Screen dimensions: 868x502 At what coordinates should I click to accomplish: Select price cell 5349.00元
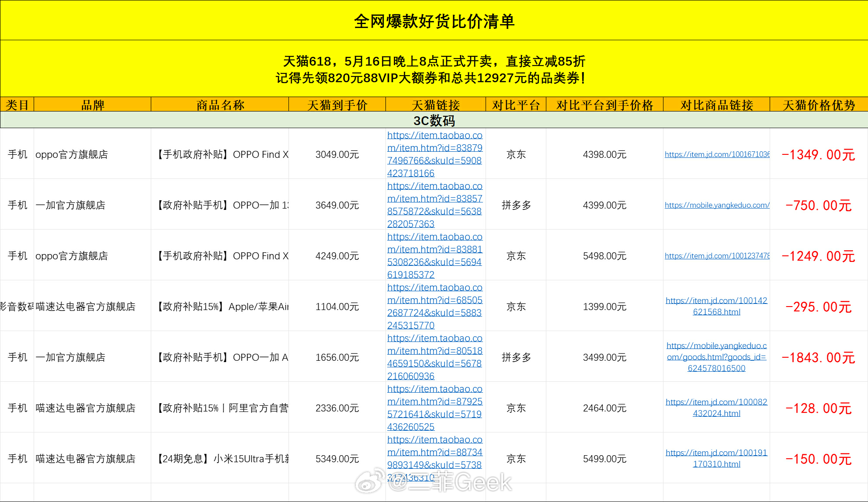(337, 459)
